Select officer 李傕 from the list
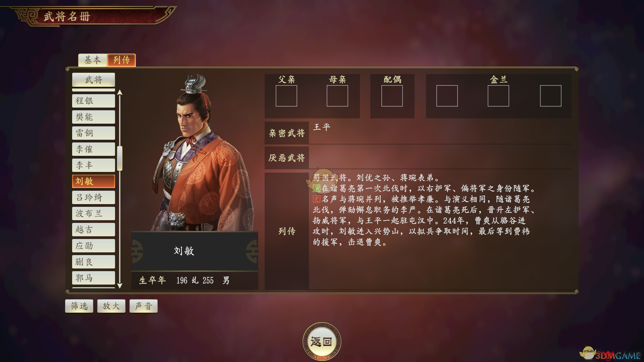 [94, 149]
